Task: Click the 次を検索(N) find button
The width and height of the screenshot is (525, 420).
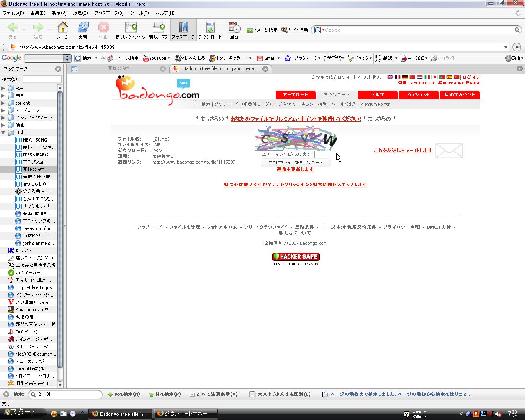Action: tap(123, 394)
